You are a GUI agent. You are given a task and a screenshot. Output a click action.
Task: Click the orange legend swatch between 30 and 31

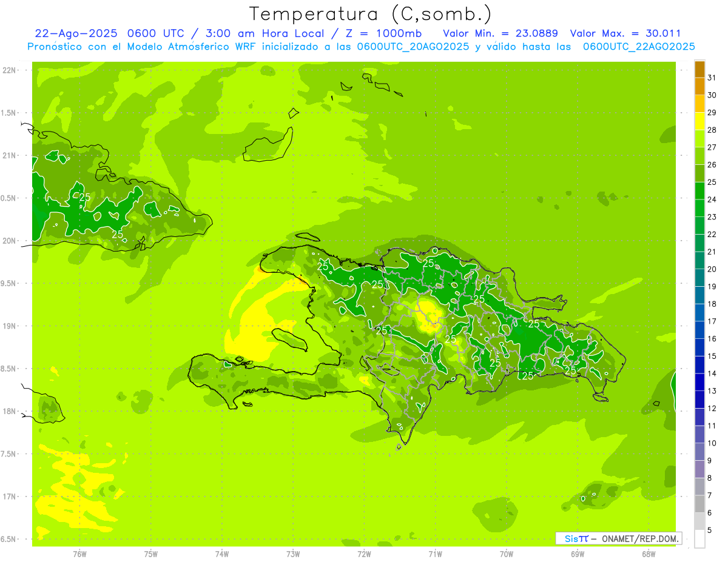pyautogui.click(x=699, y=86)
